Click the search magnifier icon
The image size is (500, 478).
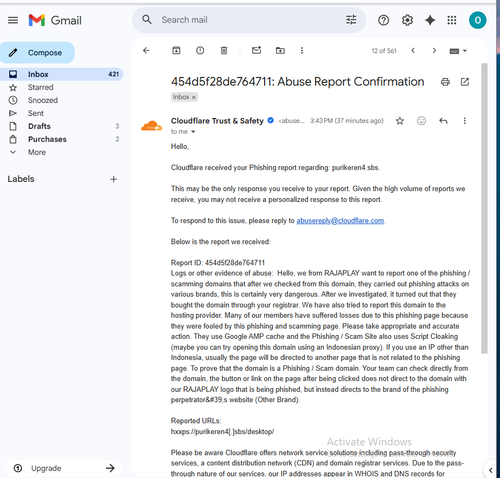pos(147,20)
